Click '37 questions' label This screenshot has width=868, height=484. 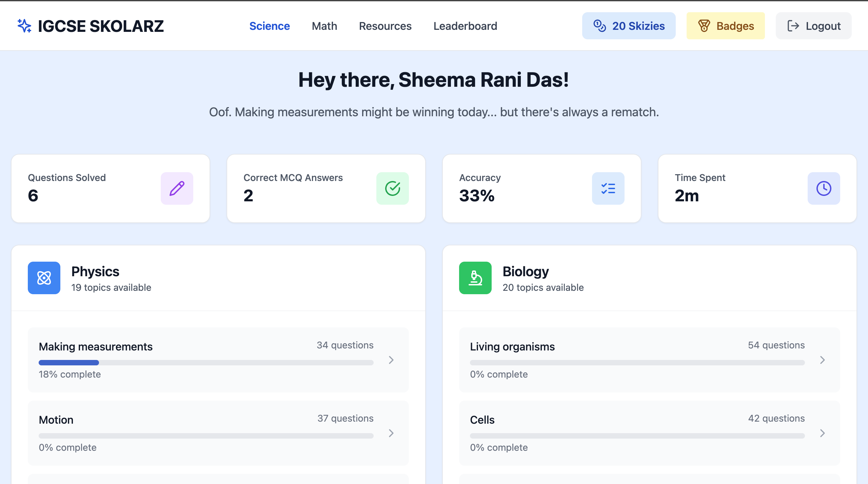[x=346, y=418]
